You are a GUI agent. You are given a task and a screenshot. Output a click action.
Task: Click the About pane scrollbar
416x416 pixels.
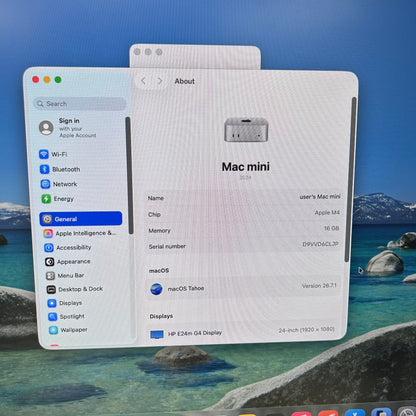(350, 179)
